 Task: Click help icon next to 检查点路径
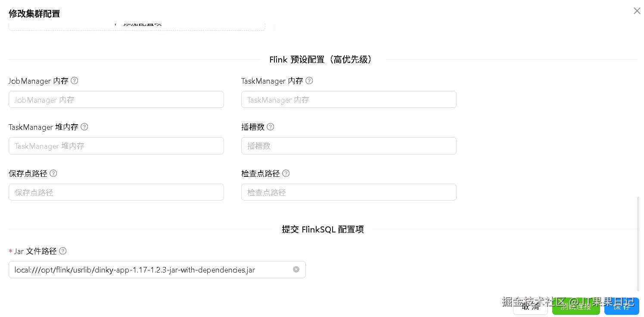coord(286,173)
